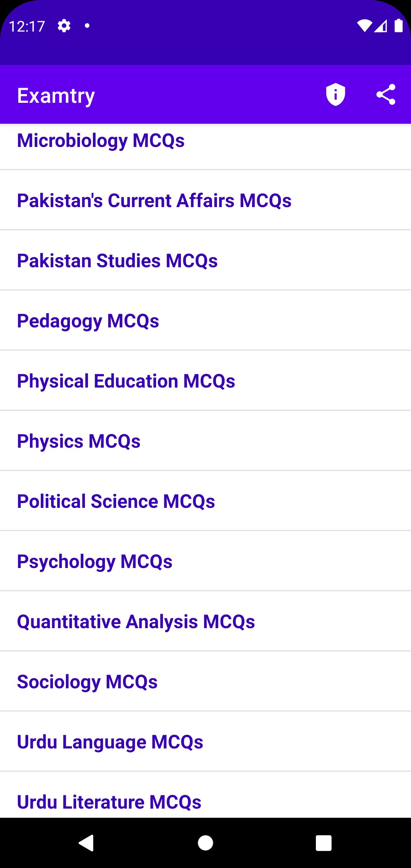Select Pakistan's Current Affairs MCQs
This screenshot has height=868, width=411.
pyautogui.click(x=154, y=201)
